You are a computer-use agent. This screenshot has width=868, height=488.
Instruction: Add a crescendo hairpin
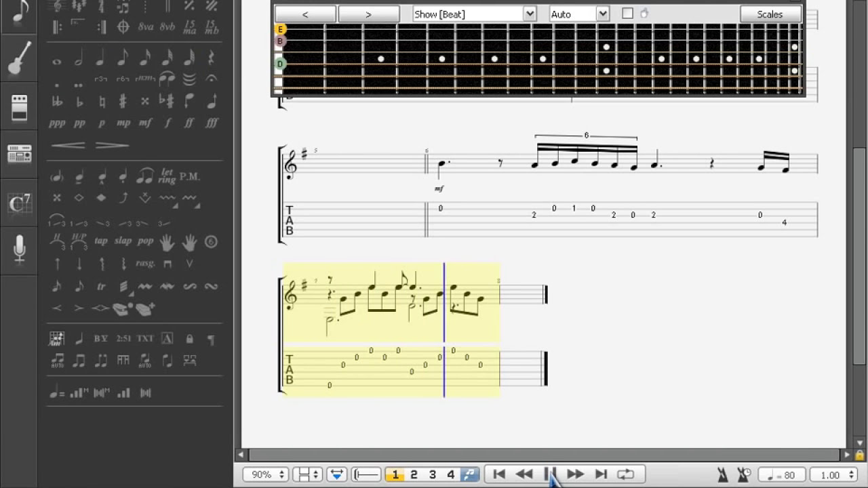point(68,145)
